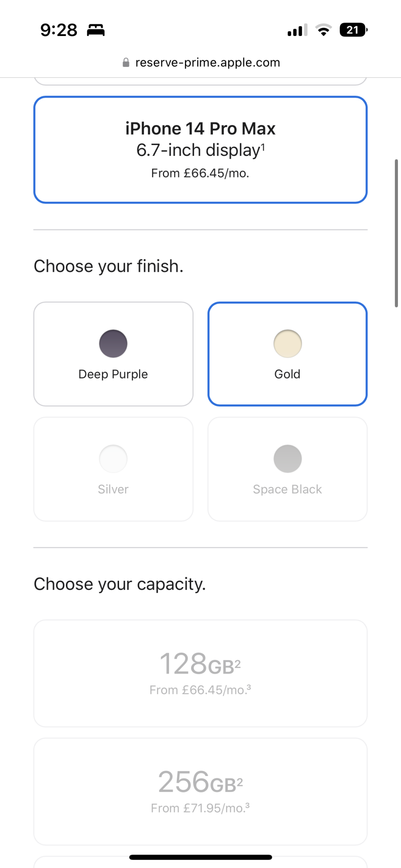Viewport: 401px width, 868px height.
Task: Tap the Silver finish label
Action: pos(113,489)
